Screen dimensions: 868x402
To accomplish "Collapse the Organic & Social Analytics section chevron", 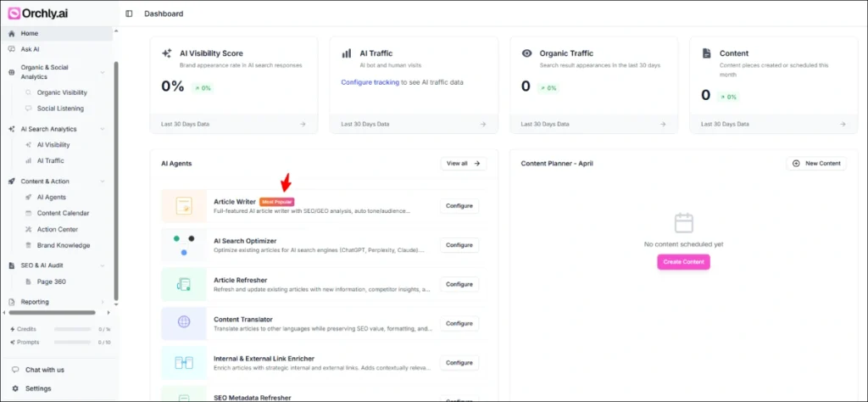I will click(x=103, y=72).
